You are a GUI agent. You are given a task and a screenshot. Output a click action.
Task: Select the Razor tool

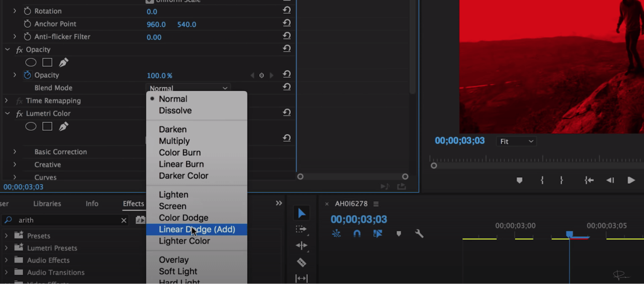302,262
